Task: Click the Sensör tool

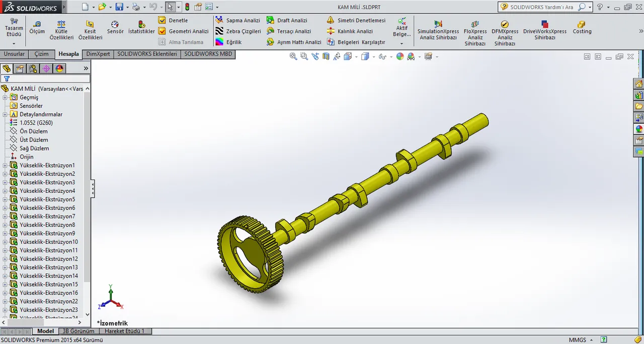Action: click(x=115, y=28)
